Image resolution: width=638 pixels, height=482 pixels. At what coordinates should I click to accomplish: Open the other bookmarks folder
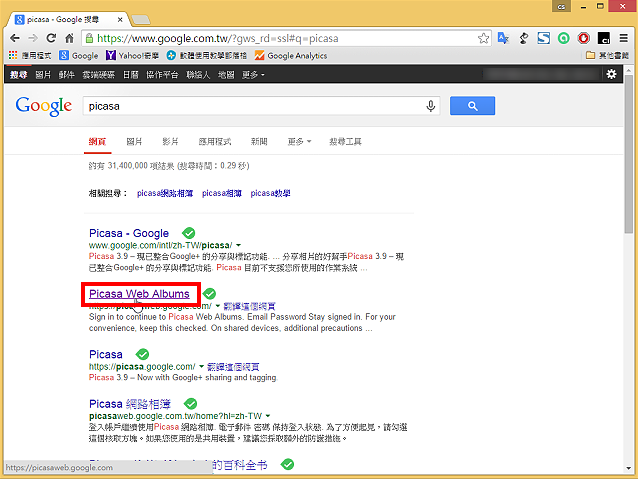click(x=607, y=55)
